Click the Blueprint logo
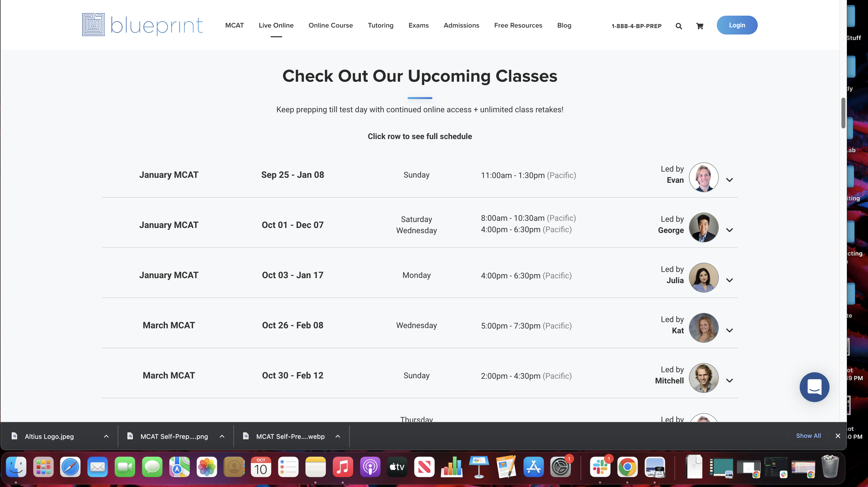 (x=142, y=25)
